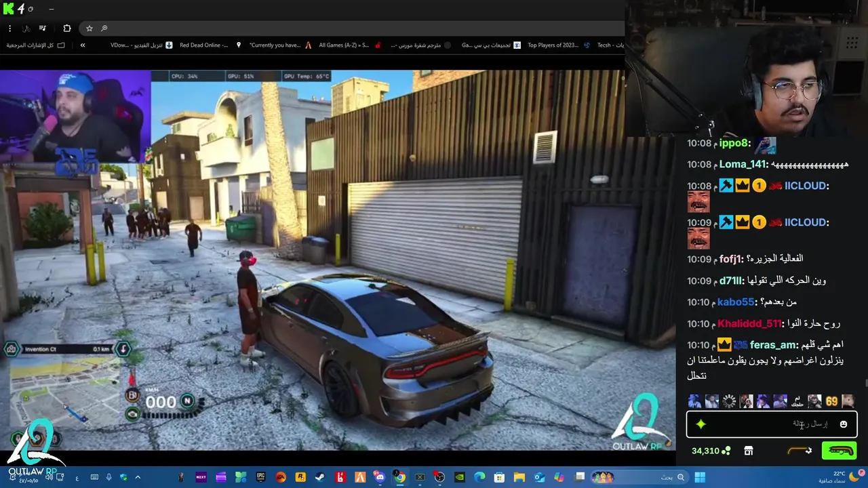Click the green sparkle icon in chat input
Screen dimensions: 868x488
[x=701, y=424]
